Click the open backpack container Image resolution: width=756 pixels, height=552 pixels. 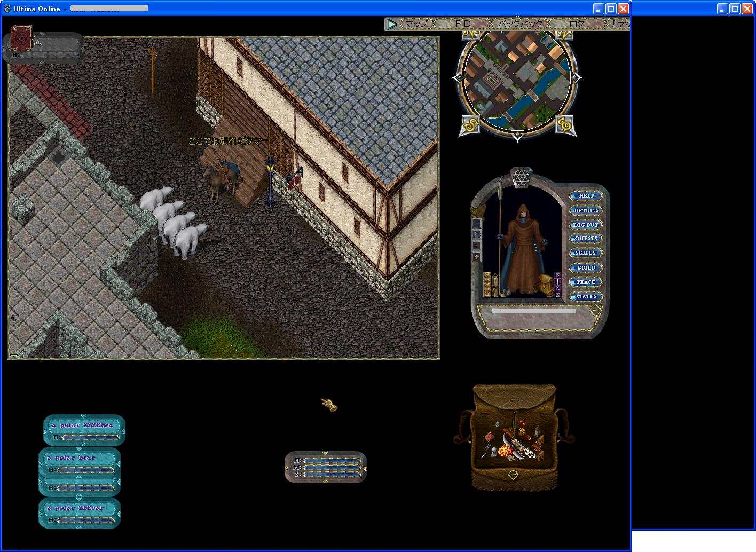514,437
